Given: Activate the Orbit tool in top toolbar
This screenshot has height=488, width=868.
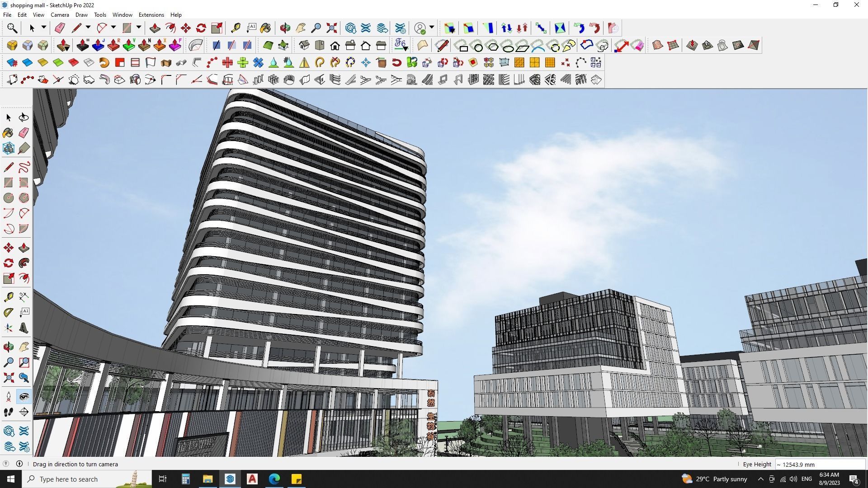Looking at the screenshot, I should coord(285,28).
